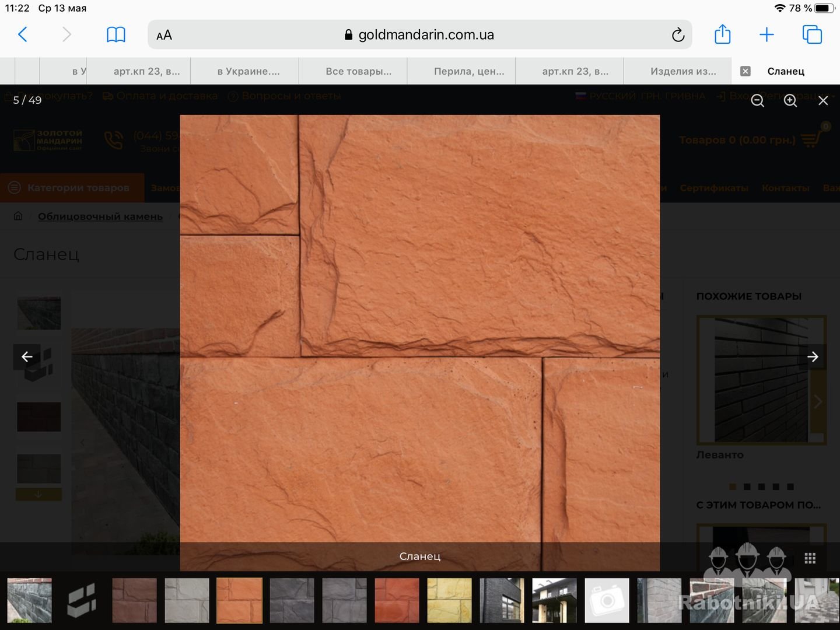Switch to tab 'Все товары...'
The image size is (840, 630).
coord(358,71)
